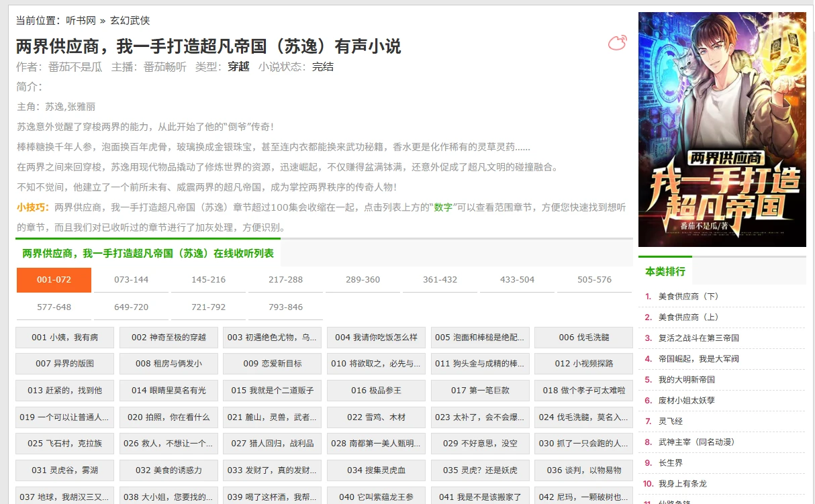Open ranked novel 灵飞经

coord(670,421)
